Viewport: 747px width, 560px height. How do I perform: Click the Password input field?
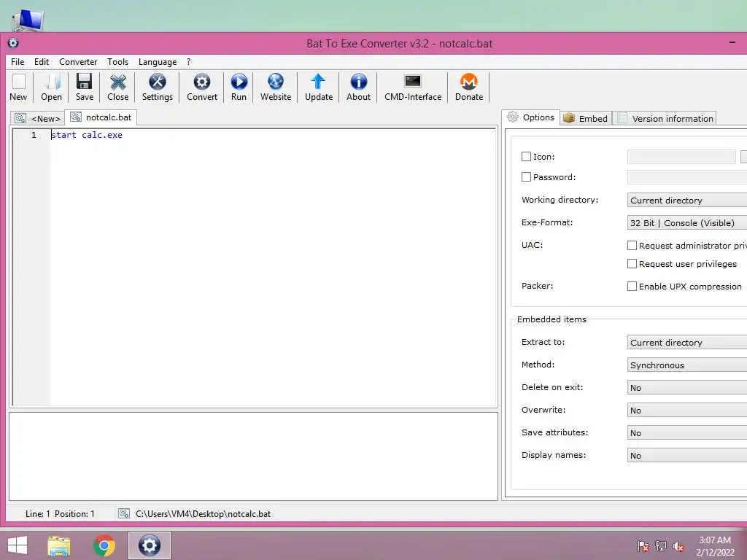687,177
